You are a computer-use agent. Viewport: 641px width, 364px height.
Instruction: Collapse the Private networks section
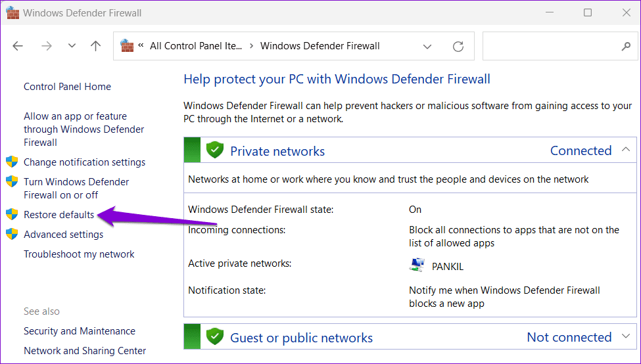pyautogui.click(x=625, y=150)
